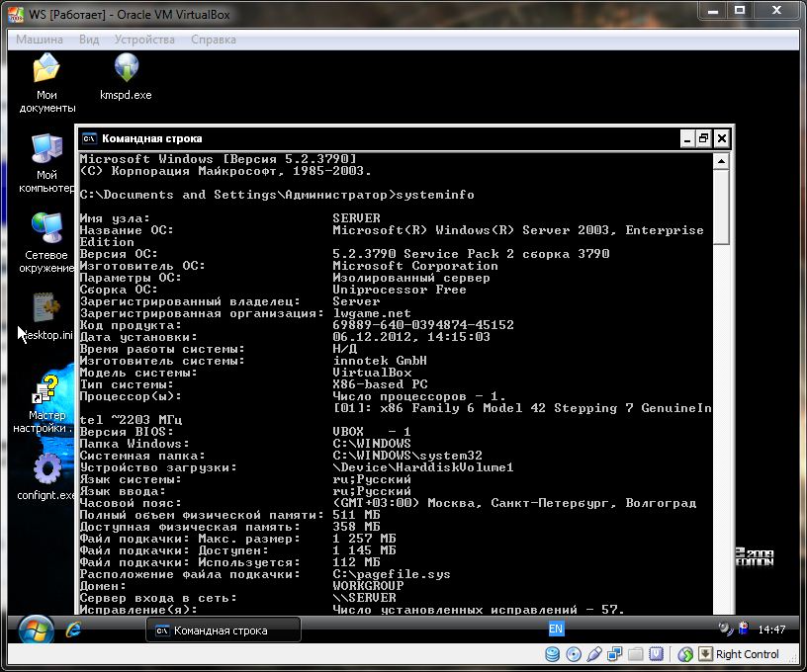Click the product ID 69889-640-0394874-45152

pyautogui.click(x=423, y=325)
